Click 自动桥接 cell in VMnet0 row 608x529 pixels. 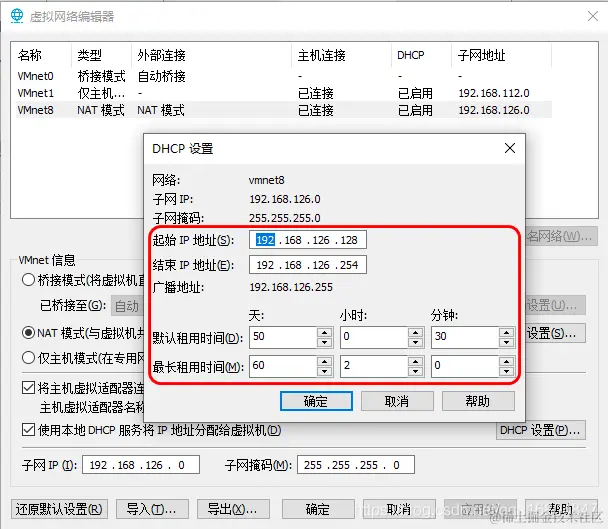click(161, 76)
